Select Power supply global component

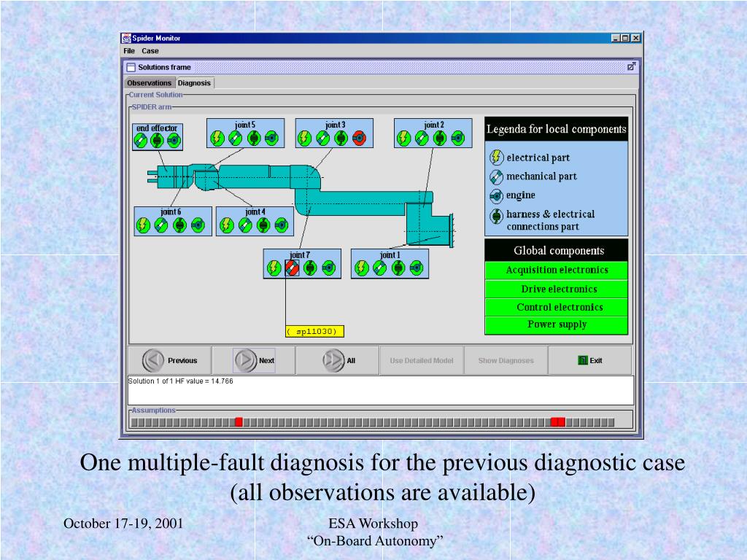coord(557,324)
